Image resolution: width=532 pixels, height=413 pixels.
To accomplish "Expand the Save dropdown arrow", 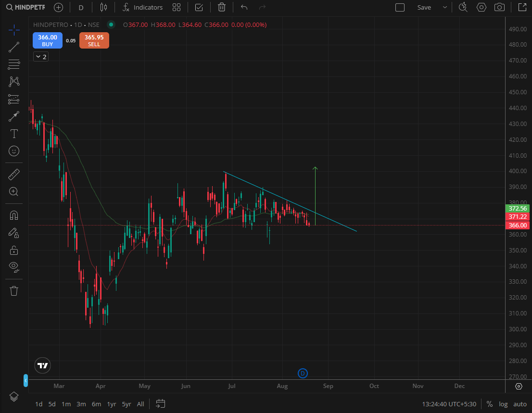I will pos(445,7).
